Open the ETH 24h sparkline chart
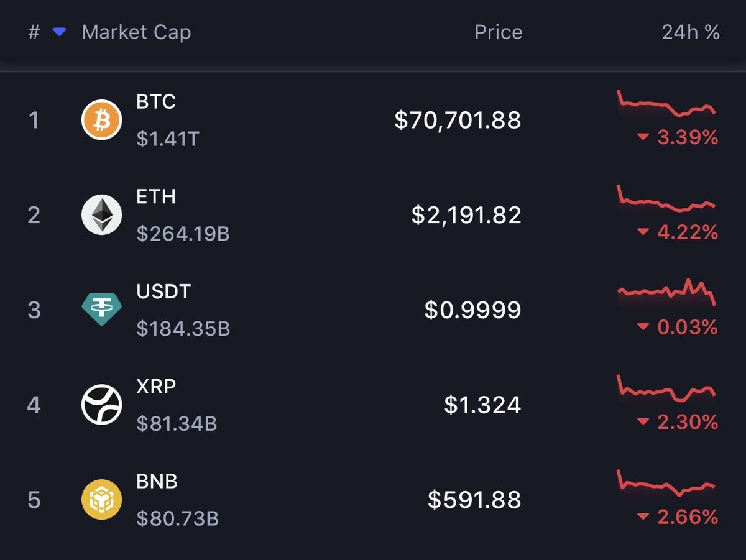 pyautogui.click(x=666, y=200)
